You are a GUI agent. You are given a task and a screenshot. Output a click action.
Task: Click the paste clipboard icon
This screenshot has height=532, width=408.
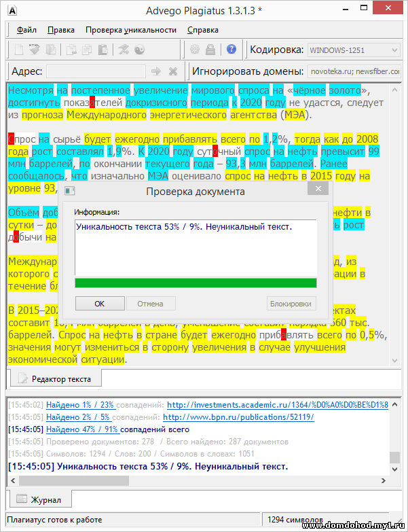tap(103, 50)
